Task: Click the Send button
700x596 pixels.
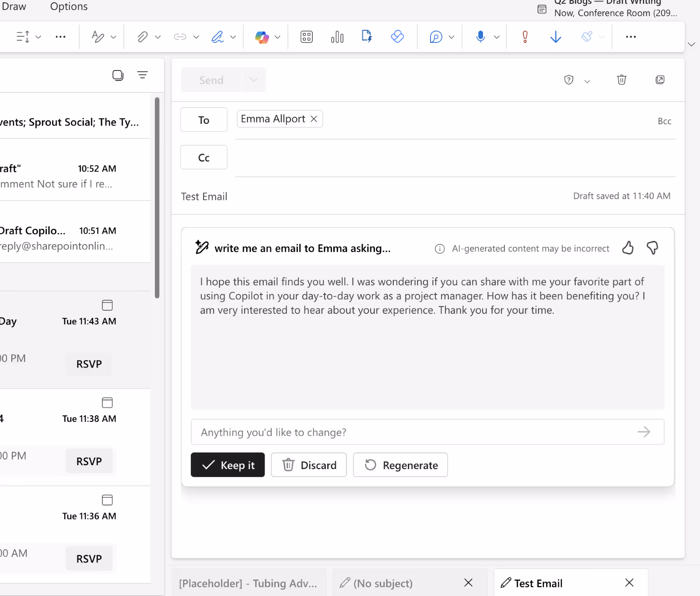Action: click(211, 80)
